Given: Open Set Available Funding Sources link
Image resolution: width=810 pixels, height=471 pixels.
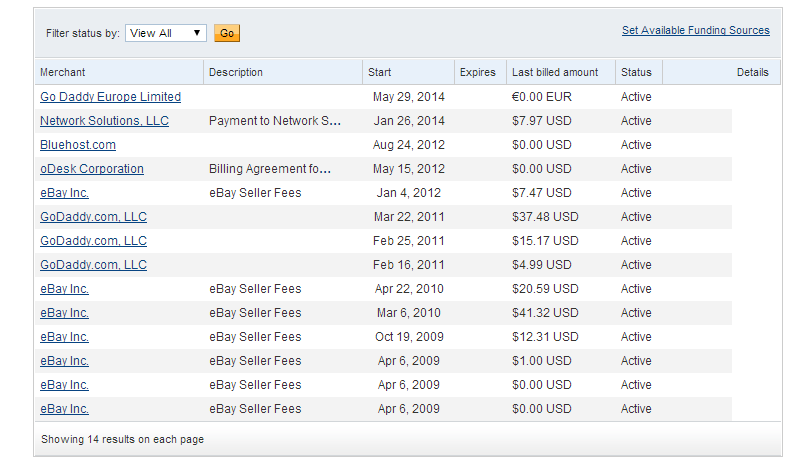Looking at the screenshot, I should (x=695, y=31).
